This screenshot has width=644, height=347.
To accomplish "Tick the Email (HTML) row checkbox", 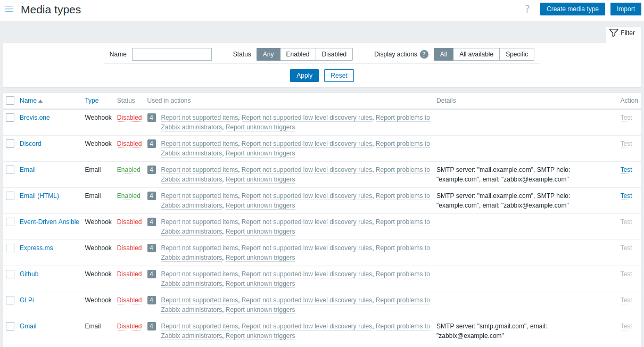I will 10,196.
